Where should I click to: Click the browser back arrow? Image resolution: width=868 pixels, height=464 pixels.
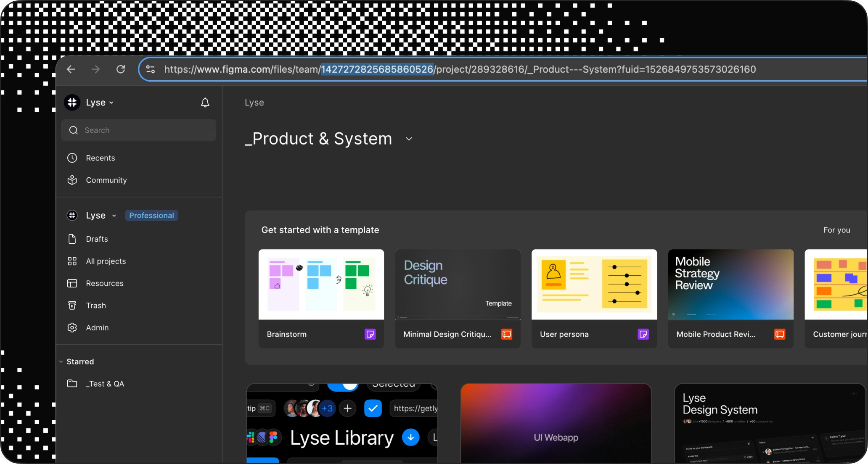click(71, 69)
